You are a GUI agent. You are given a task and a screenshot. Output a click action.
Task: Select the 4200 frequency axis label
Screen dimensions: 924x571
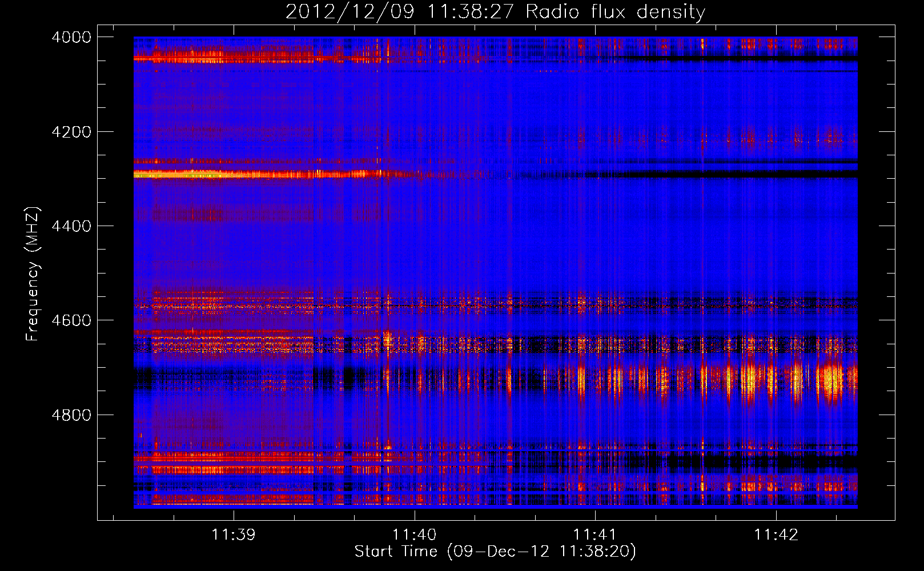click(71, 132)
